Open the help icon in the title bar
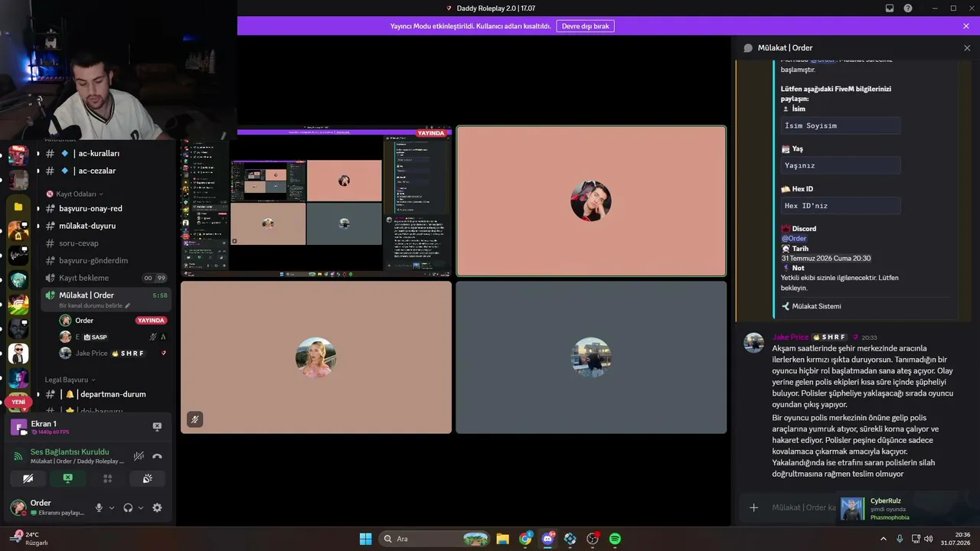 [908, 8]
